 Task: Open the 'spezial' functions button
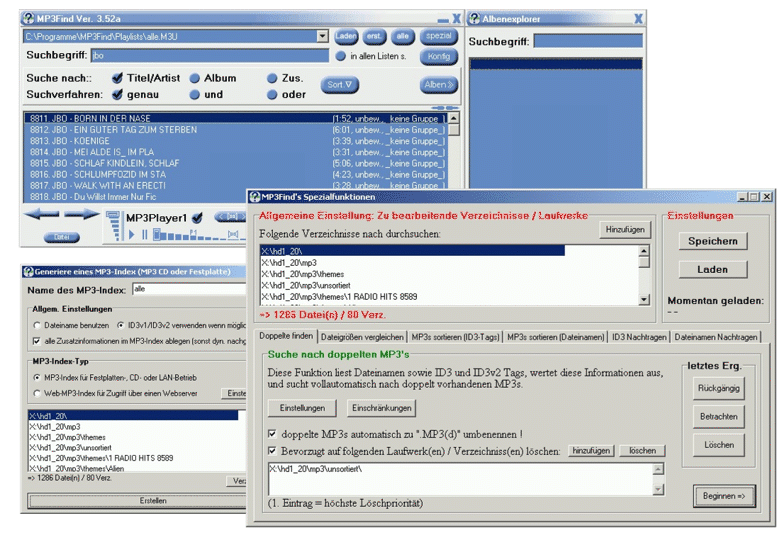coord(438,36)
